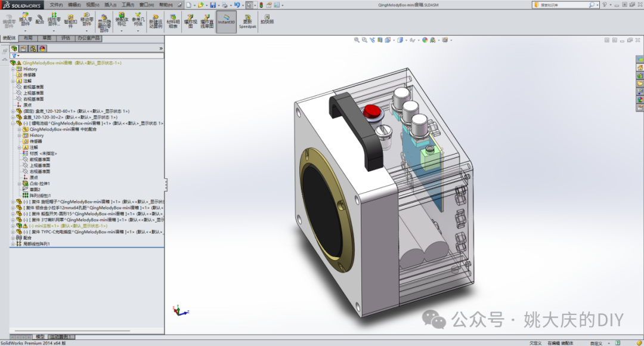
Task: Expand the History folder in feature tree
Action: pyautogui.click(x=13, y=69)
